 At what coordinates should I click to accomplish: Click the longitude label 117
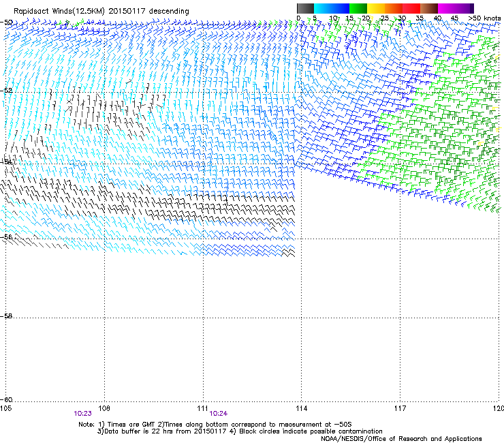point(400,408)
